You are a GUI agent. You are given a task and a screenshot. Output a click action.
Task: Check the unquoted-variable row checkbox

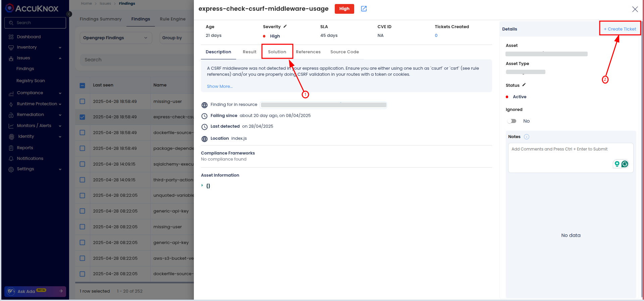(x=83, y=195)
